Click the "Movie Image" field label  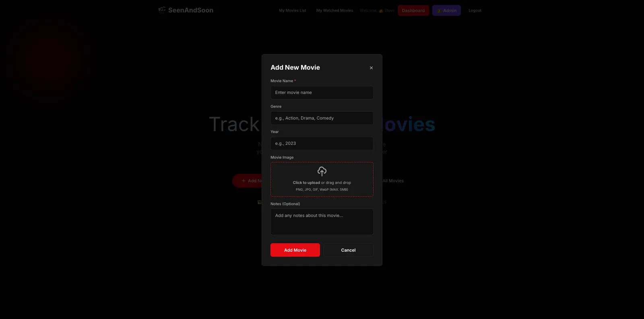[282, 157]
